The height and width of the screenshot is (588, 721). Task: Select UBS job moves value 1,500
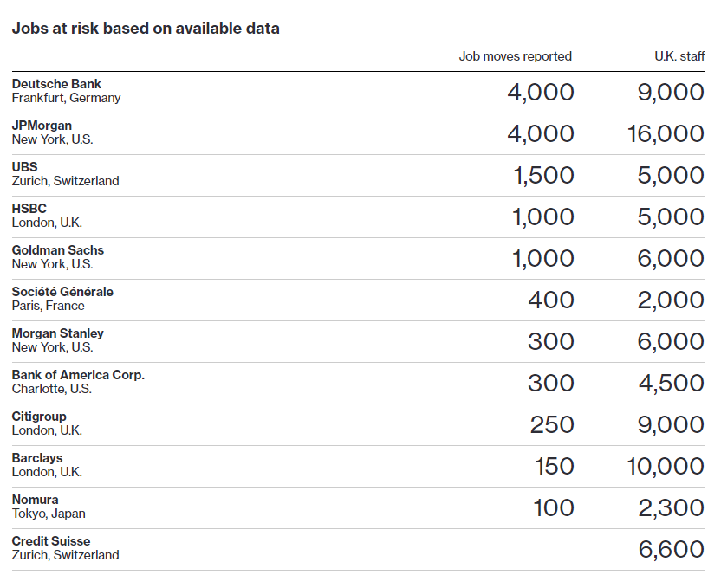543,175
